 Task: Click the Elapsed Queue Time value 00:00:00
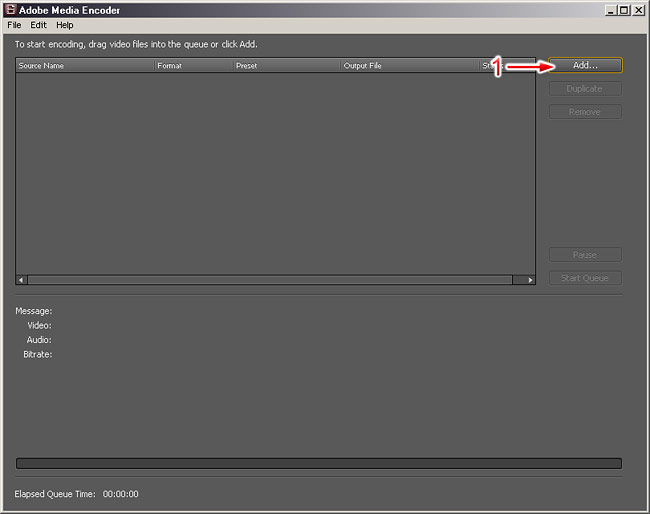pyautogui.click(x=121, y=494)
